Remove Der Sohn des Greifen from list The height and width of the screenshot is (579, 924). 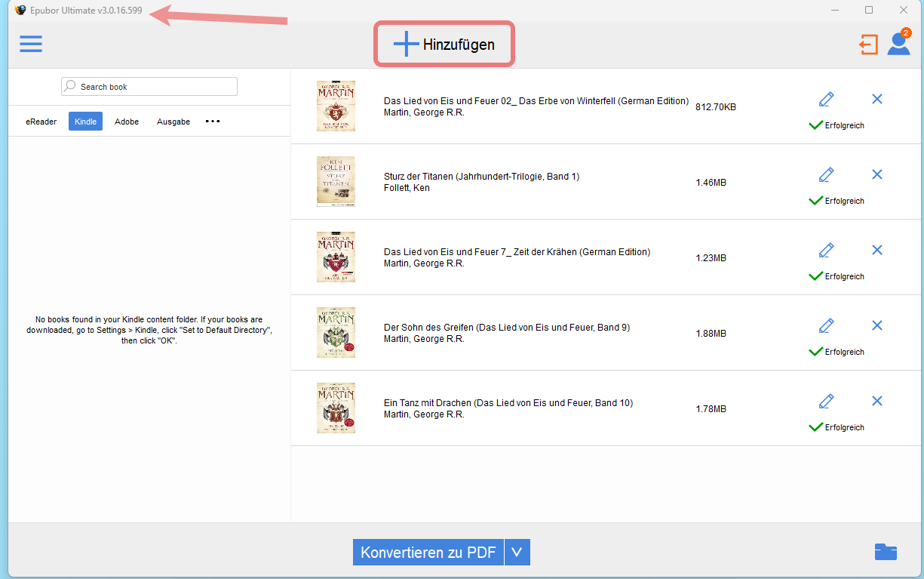877,325
